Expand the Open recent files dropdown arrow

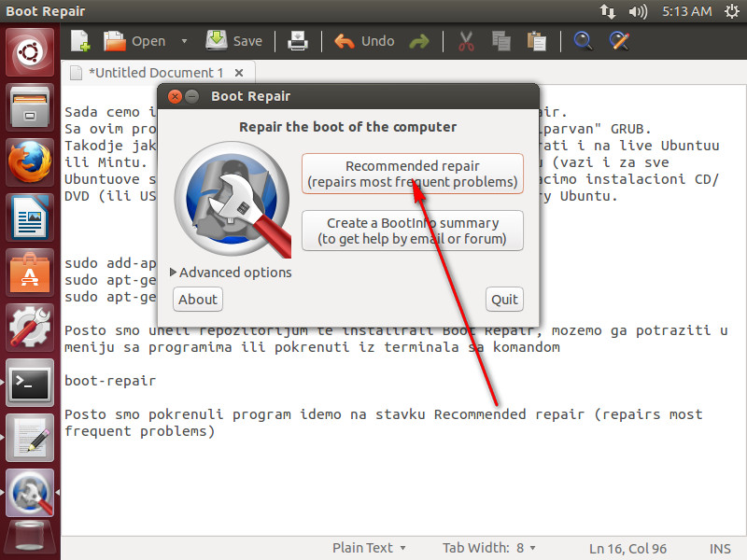point(184,41)
